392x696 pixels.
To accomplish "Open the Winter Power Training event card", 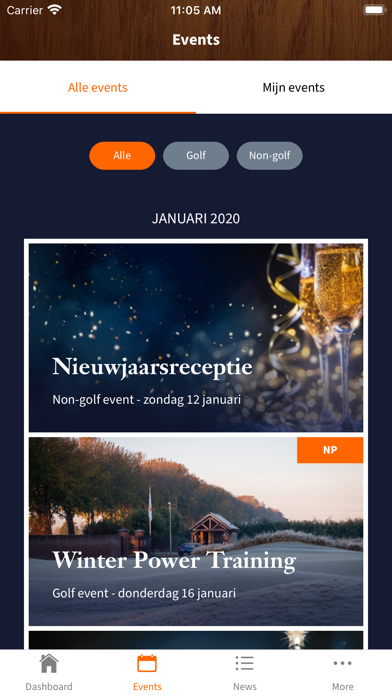I will point(196,531).
